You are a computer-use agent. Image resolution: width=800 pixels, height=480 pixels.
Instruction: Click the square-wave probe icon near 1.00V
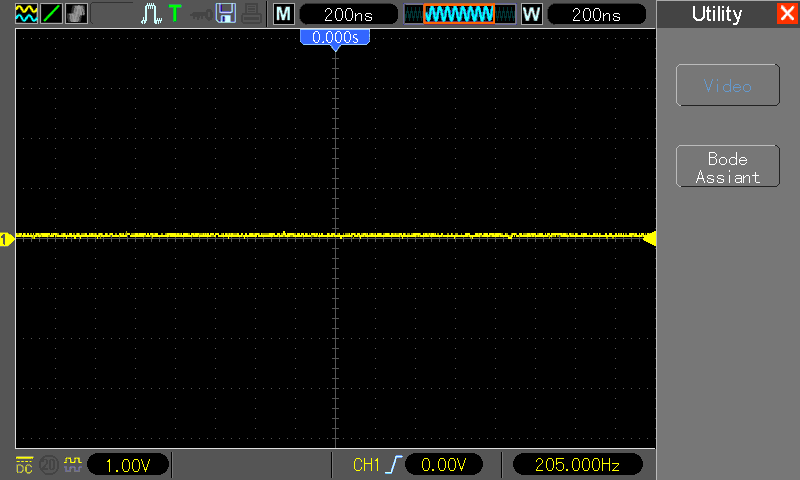pos(73,464)
